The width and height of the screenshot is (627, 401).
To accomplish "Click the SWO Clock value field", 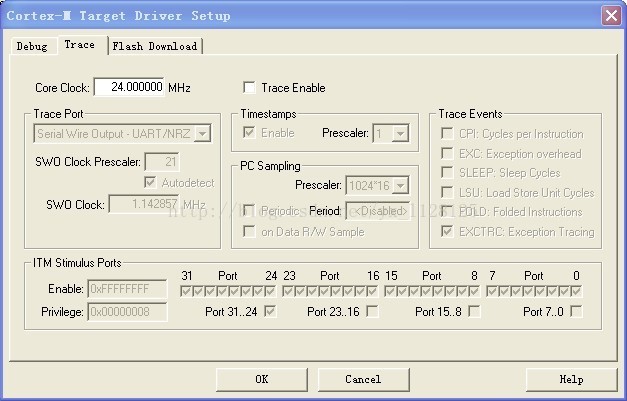I will 144,204.
